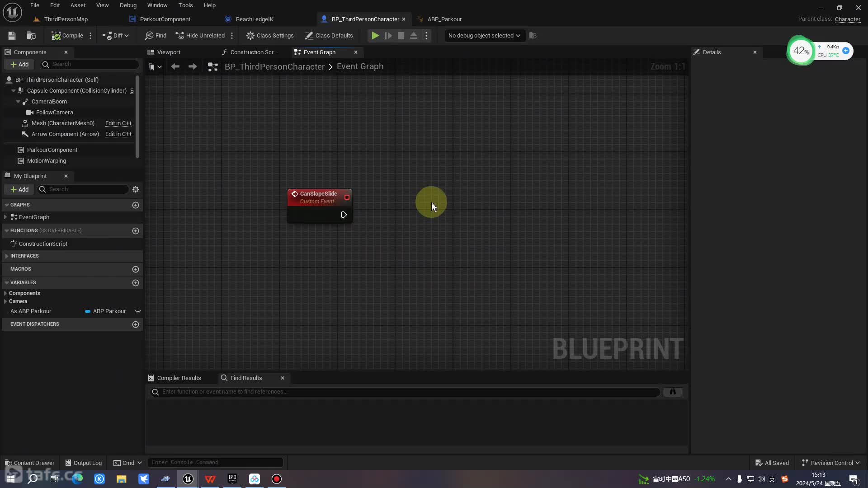
Task: Compile the blueprint
Action: tap(67, 36)
